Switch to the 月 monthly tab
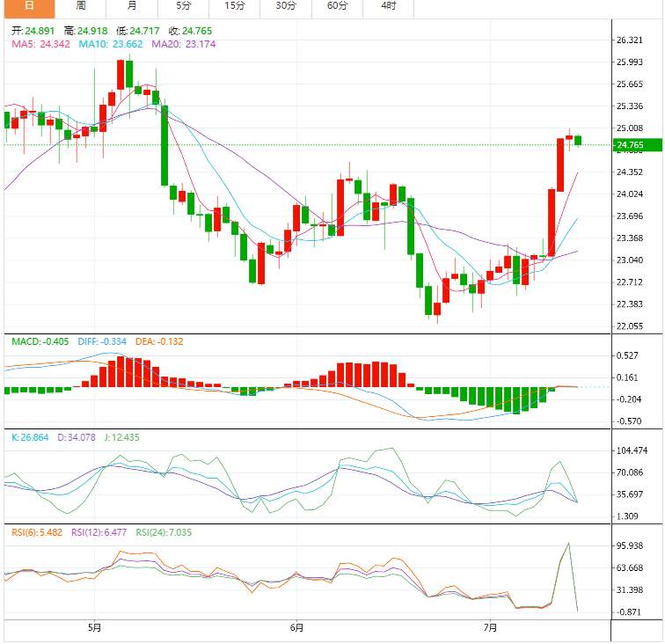The width and height of the screenshot is (665, 644). [x=132, y=6]
